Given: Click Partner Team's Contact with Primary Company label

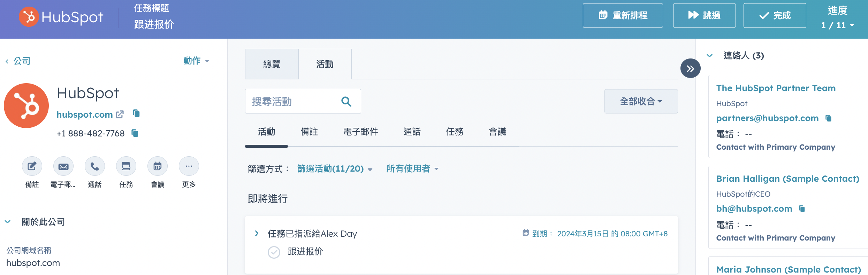Looking at the screenshot, I should click(x=776, y=147).
